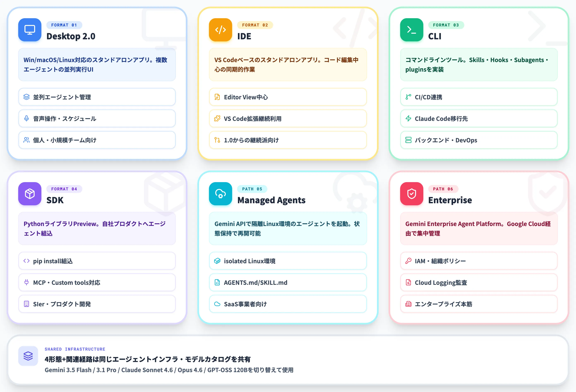Click the file-code icon beside AGENTS.md/SKILL.md
The image size is (576, 392).
217,282
